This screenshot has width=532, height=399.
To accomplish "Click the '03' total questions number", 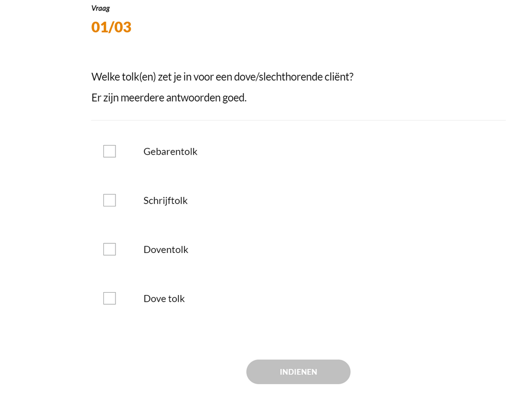I will point(123,27).
